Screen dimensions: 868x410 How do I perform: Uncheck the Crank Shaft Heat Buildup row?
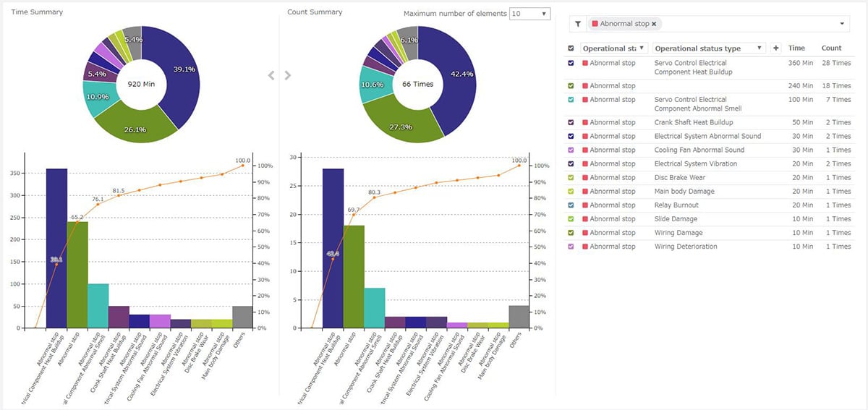click(571, 123)
